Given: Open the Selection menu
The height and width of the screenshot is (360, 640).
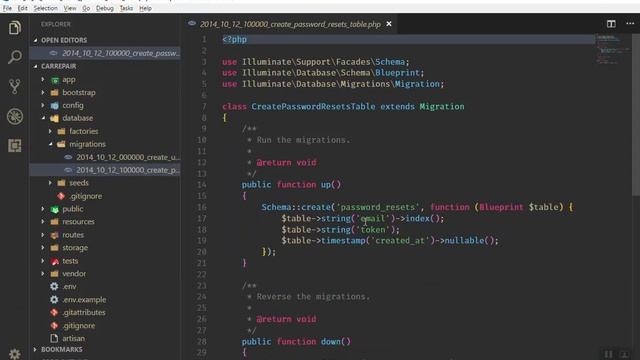Looking at the screenshot, I should [x=45, y=8].
